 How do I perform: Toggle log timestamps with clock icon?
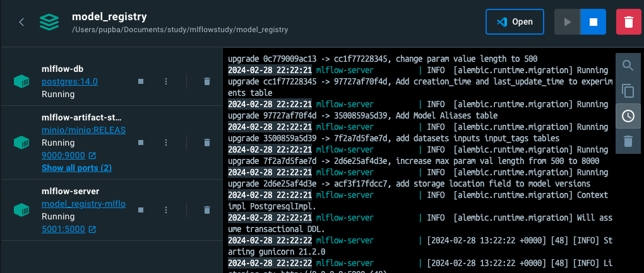tap(628, 116)
